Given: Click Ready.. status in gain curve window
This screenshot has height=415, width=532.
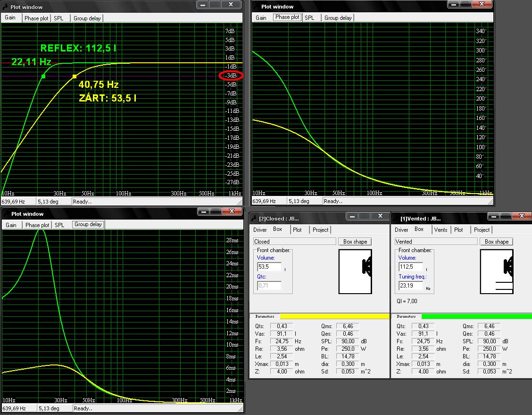Looking at the screenshot, I should click(x=83, y=202).
